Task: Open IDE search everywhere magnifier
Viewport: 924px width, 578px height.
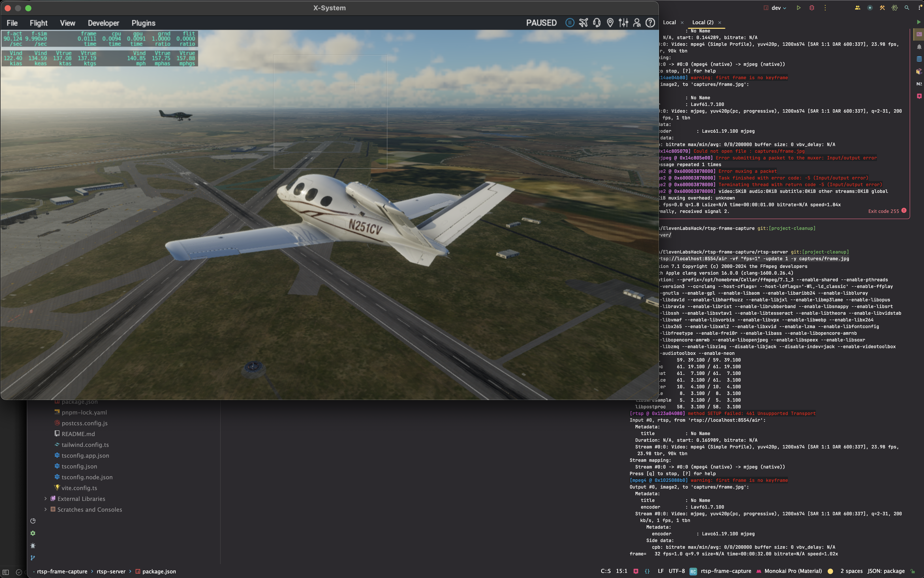Action: (907, 8)
